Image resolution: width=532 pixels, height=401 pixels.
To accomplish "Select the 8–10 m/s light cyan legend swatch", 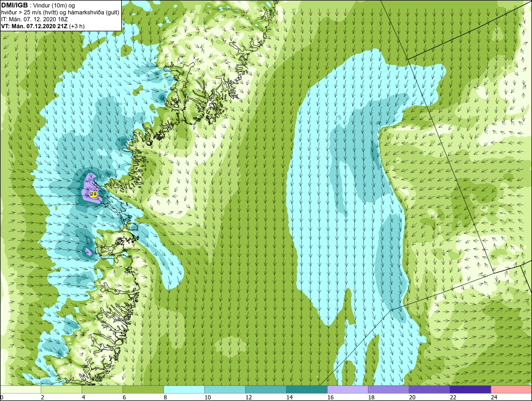I will coord(184,389).
